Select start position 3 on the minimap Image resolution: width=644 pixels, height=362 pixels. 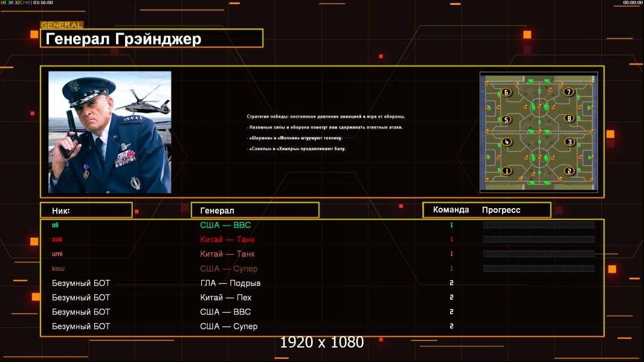coord(569,142)
